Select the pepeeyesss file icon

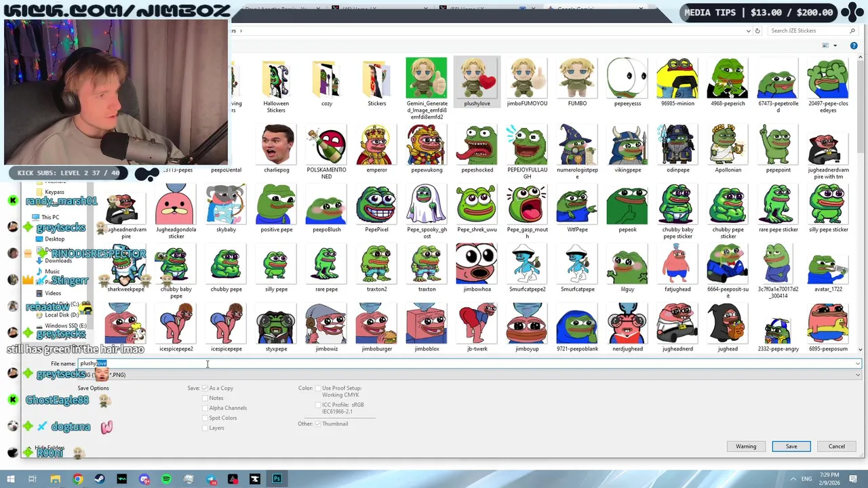pos(627,79)
